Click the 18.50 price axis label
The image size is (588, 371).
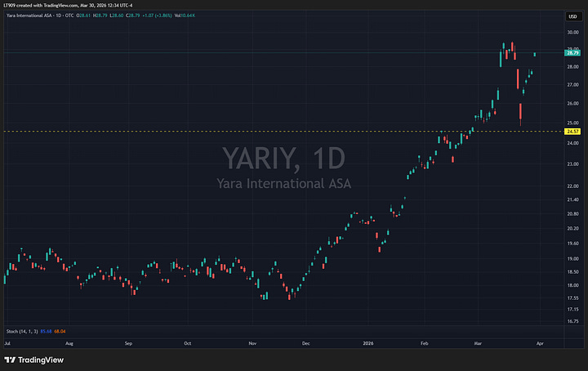(572, 272)
